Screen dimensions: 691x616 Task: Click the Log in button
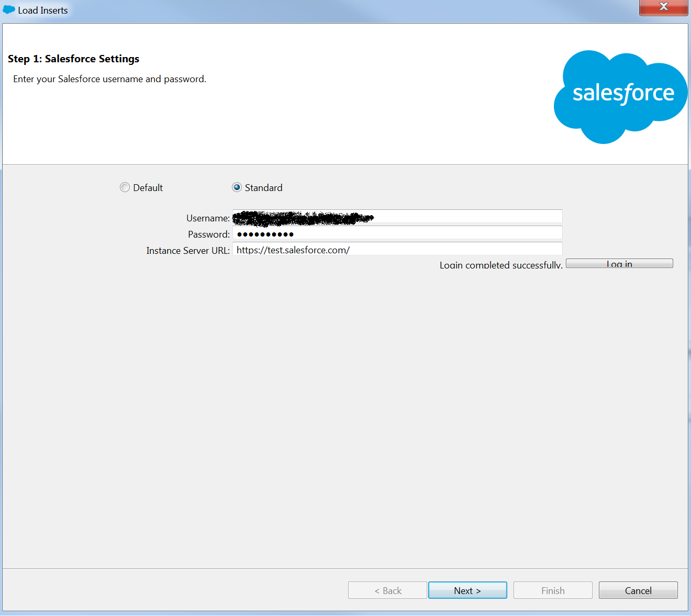tap(619, 263)
